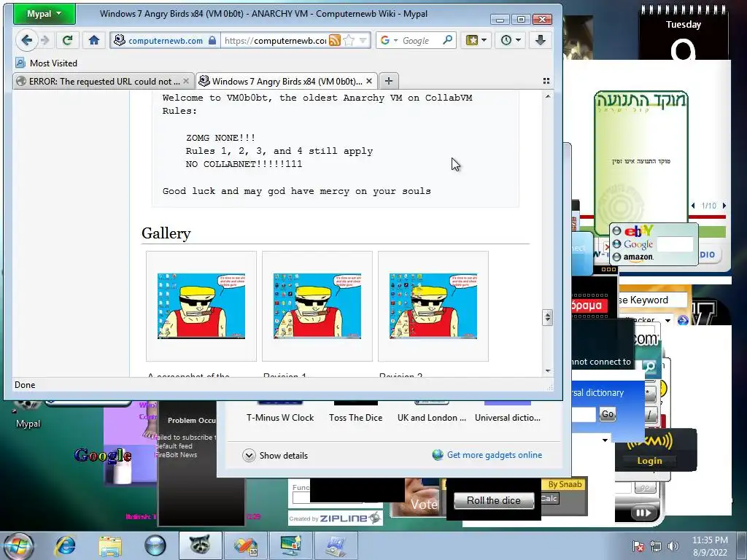Click the magnifier search icon on .com gadget
Viewport: 747px width, 560px height.
[649, 366]
